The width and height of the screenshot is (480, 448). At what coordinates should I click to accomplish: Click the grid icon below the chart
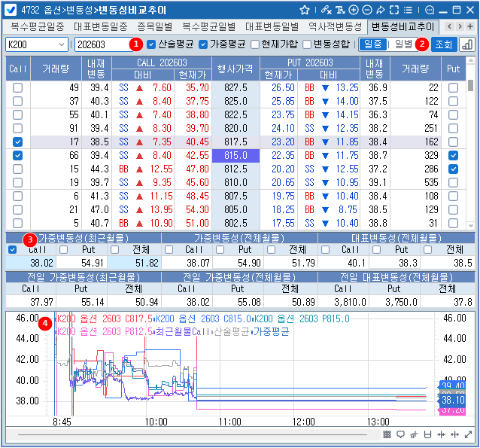pos(387,434)
